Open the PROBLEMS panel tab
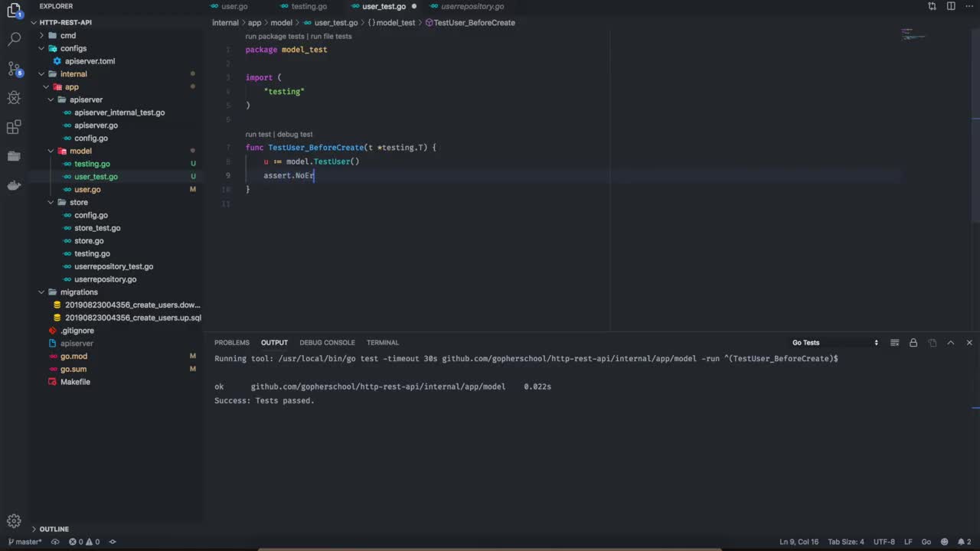Viewport: 980px width, 551px height. pyautogui.click(x=232, y=343)
